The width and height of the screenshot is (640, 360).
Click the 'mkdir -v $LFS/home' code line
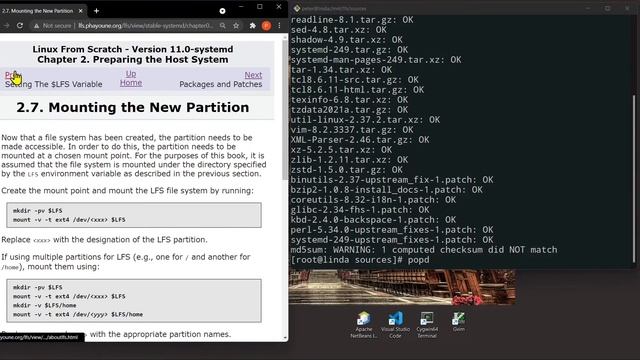[44, 305]
